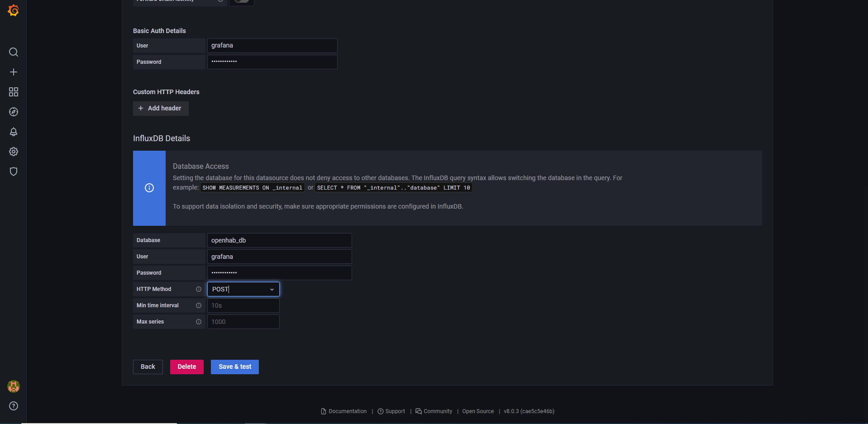Click the v8.0.3 version link
This screenshot has height=424, width=868.
pyautogui.click(x=529, y=411)
